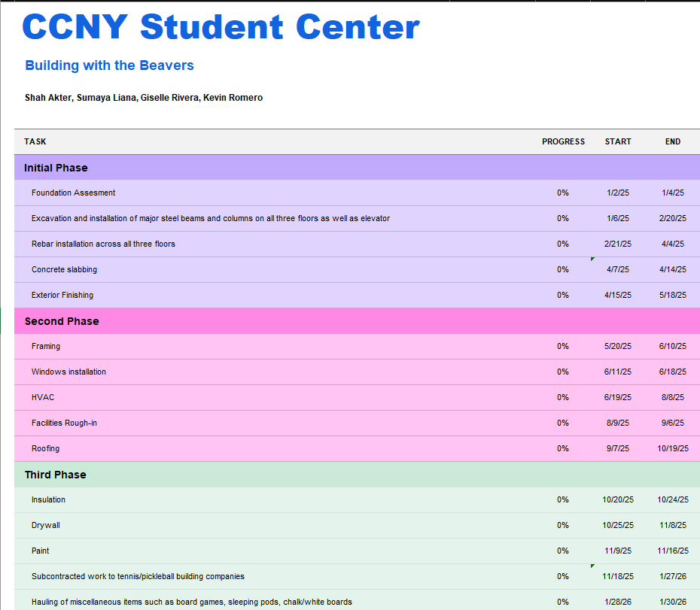Select the Initial Phase section heading
The height and width of the screenshot is (610, 700).
point(56,168)
